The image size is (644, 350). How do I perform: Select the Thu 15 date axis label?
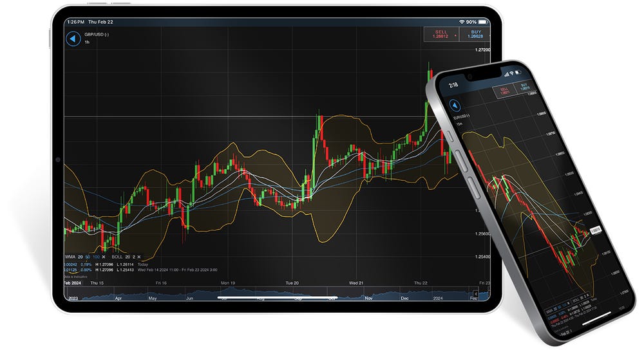[x=97, y=283]
